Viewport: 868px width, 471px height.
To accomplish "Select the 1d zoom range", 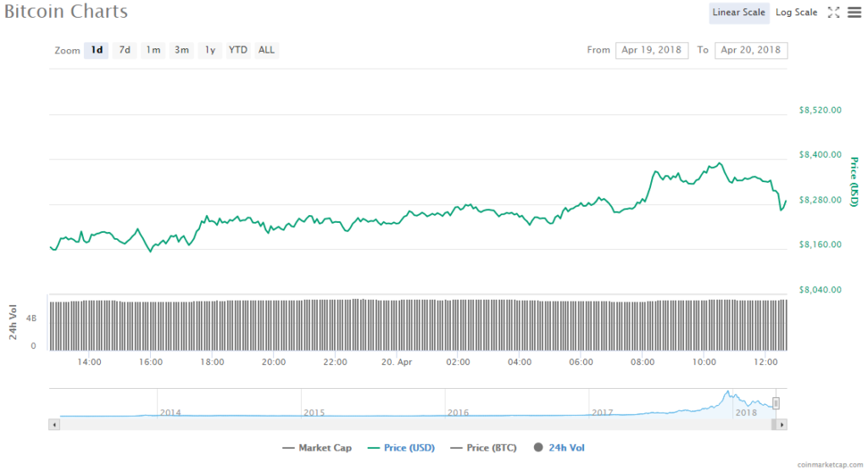I will (x=97, y=50).
